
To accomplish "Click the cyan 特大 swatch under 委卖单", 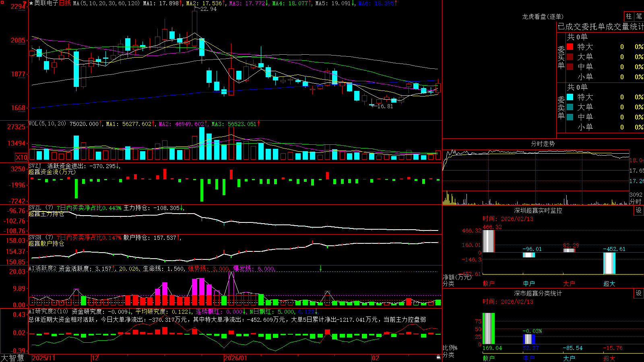I will click(570, 97).
